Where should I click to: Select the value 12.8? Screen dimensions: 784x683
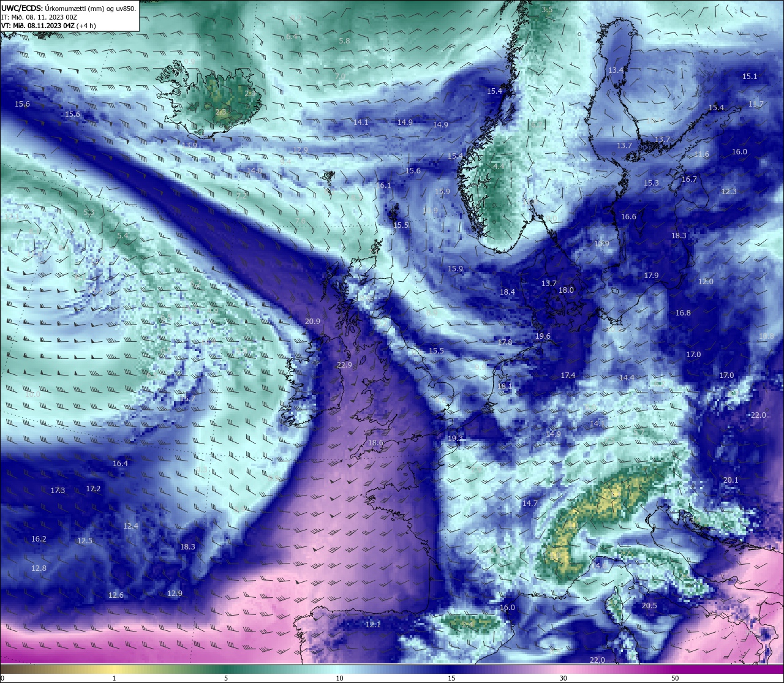(x=39, y=568)
